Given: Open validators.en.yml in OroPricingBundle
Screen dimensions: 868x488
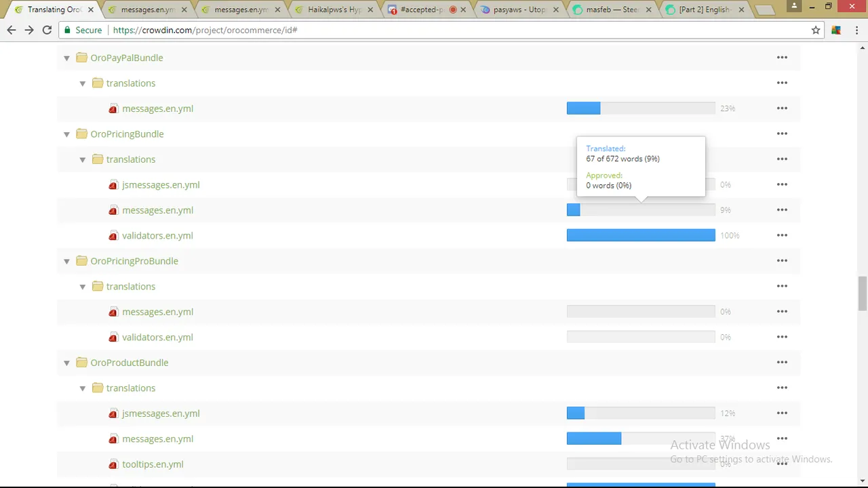Looking at the screenshot, I should (x=157, y=235).
